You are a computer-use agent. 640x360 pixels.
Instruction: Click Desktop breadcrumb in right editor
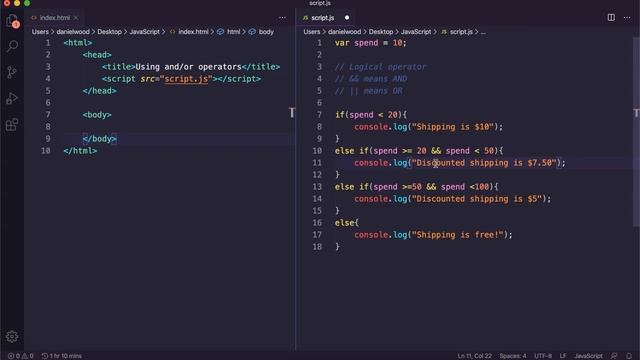click(380, 31)
